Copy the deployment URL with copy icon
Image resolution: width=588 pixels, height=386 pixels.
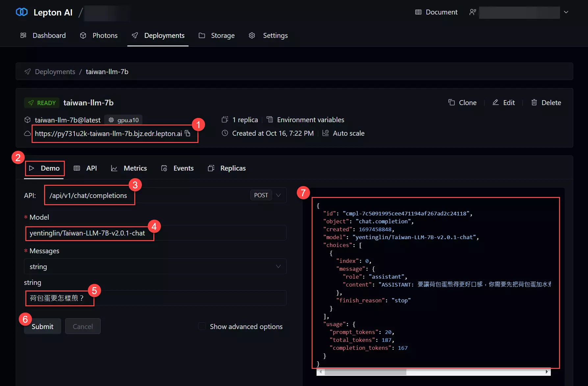coord(188,133)
